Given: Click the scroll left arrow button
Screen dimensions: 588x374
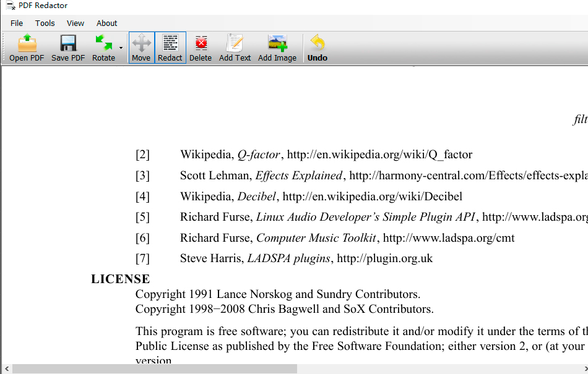Looking at the screenshot, I should tap(6, 369).
